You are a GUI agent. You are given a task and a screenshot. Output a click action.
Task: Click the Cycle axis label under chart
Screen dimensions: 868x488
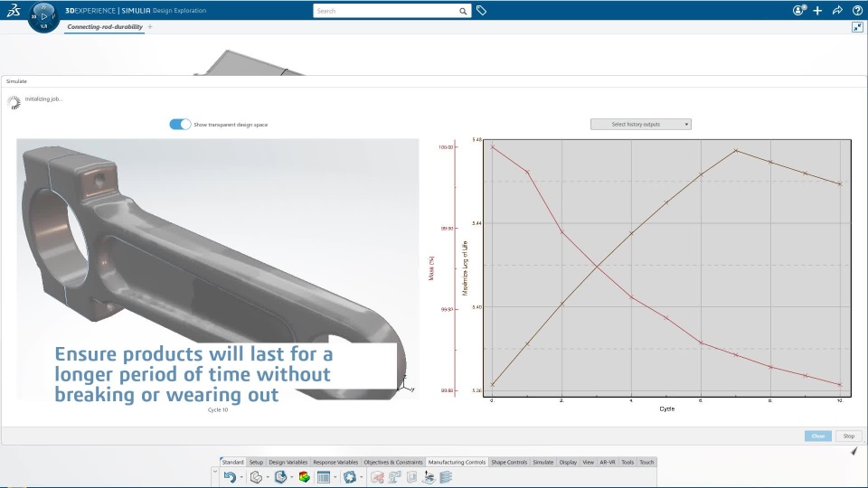pyautogui.click(x=666, y=408)
